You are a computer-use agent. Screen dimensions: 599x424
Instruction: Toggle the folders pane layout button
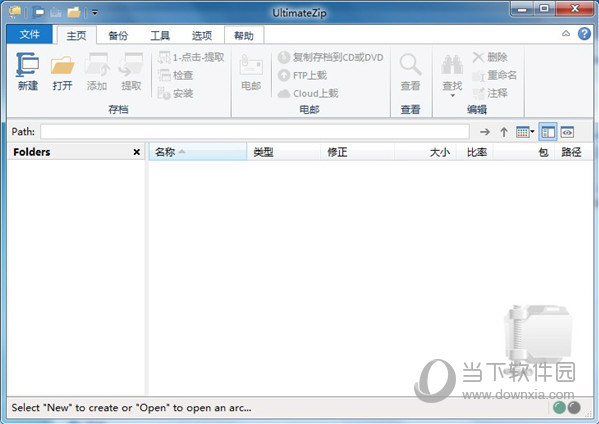[x=548, y=132]
